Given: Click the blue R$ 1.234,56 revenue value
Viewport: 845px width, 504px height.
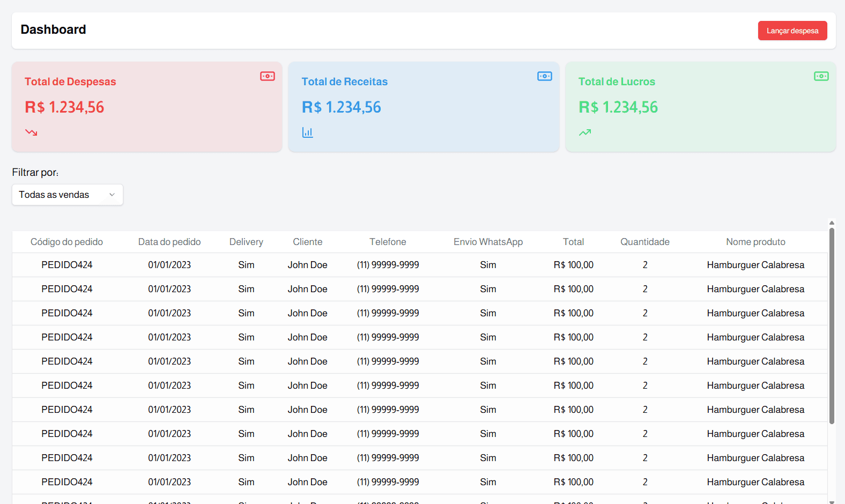Looking at the screenshot, I should (341, 107).
